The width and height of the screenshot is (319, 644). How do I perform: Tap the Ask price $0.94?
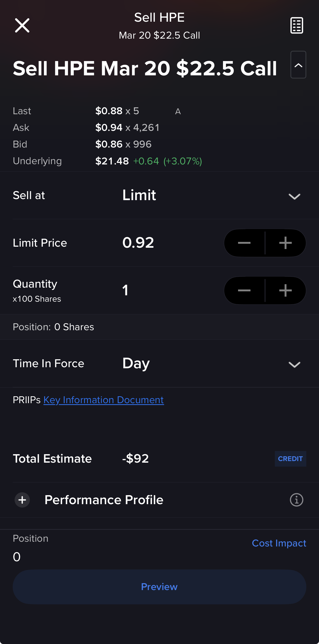[x=109, y=128]
